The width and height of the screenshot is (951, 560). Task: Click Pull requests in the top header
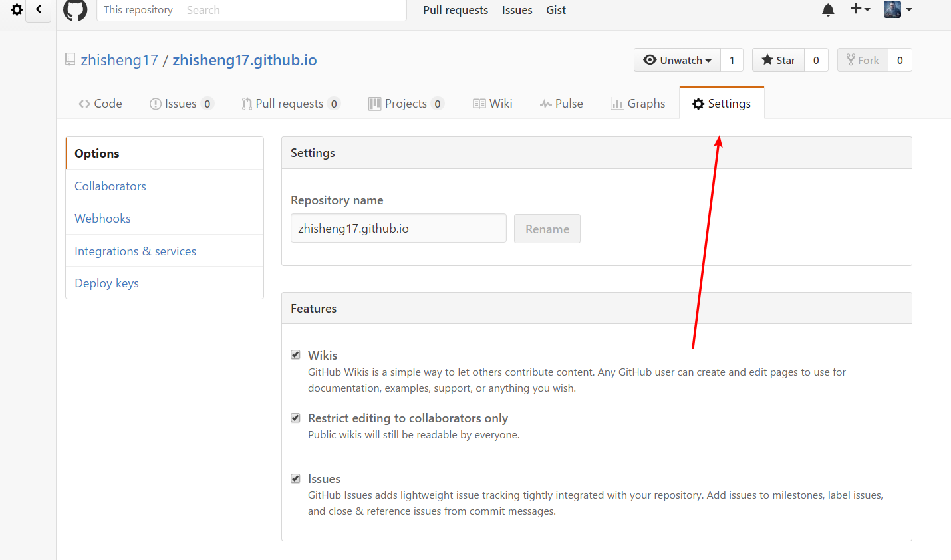[x=456, y=10]
